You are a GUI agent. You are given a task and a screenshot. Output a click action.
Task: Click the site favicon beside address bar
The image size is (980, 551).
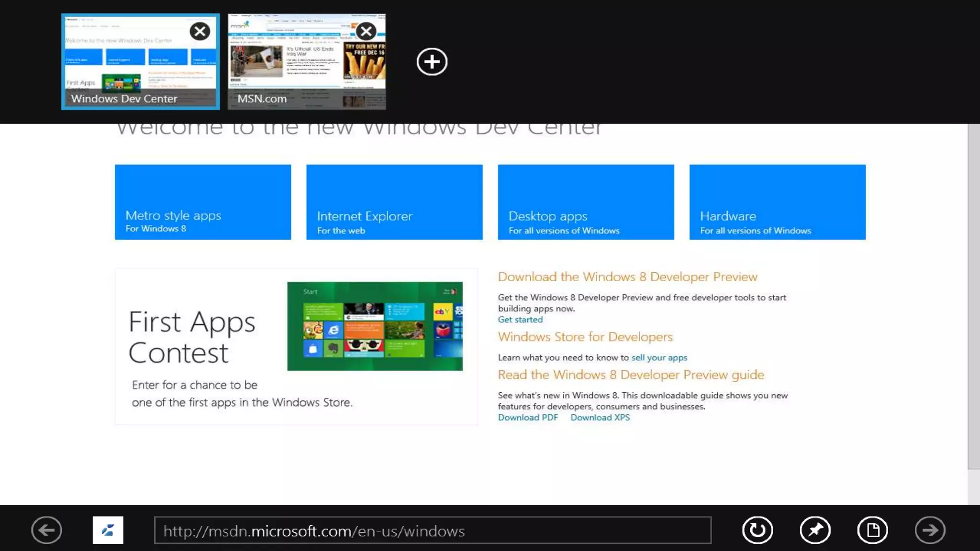108,530
